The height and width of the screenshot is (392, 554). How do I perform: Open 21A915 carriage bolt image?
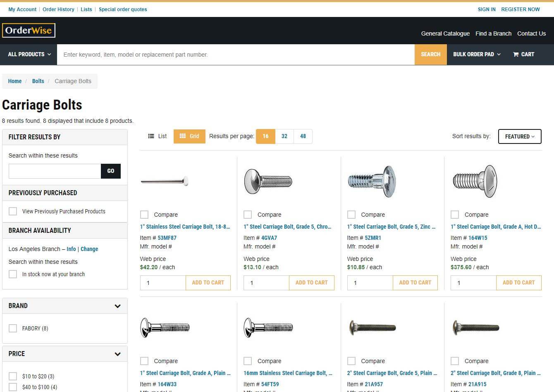pos(476,327)
